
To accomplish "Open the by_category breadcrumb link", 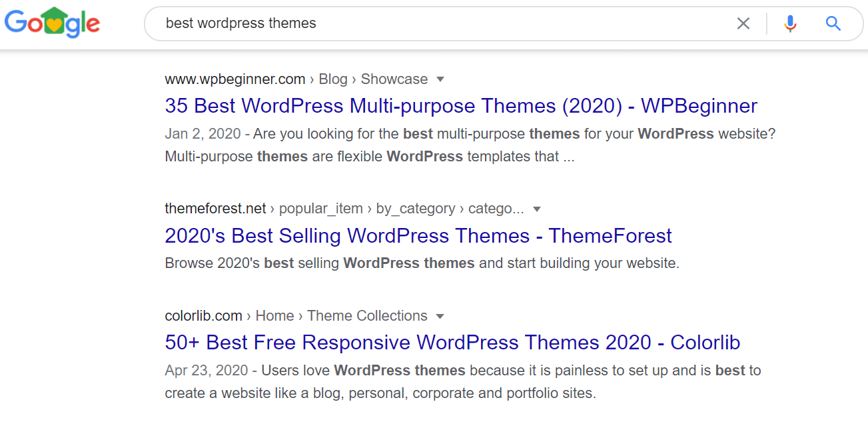I will [x=415, y=209].
